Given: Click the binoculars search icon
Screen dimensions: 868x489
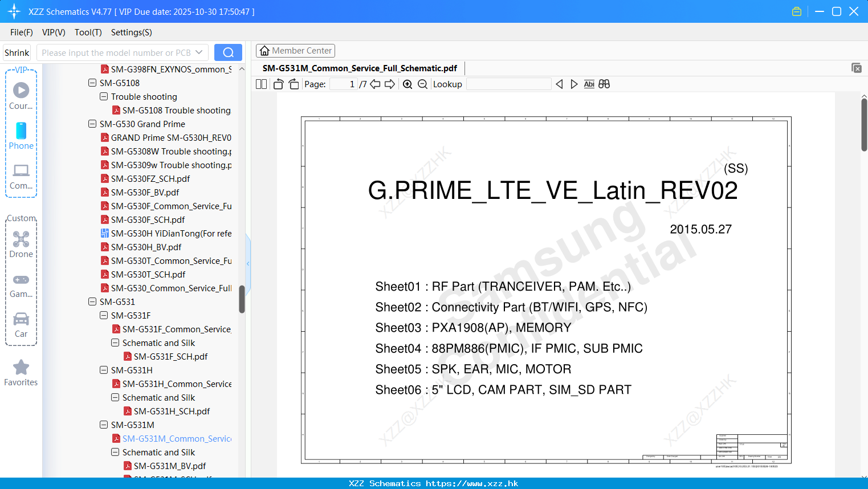Looking at the screenshot, I should click(604, 84).
